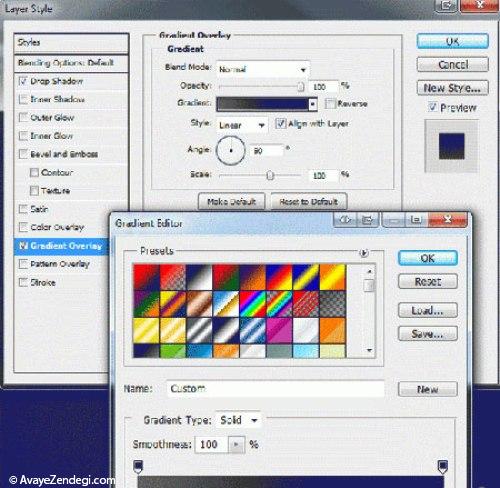Choose the orange yellow orange gradient preset

point(333,277)
